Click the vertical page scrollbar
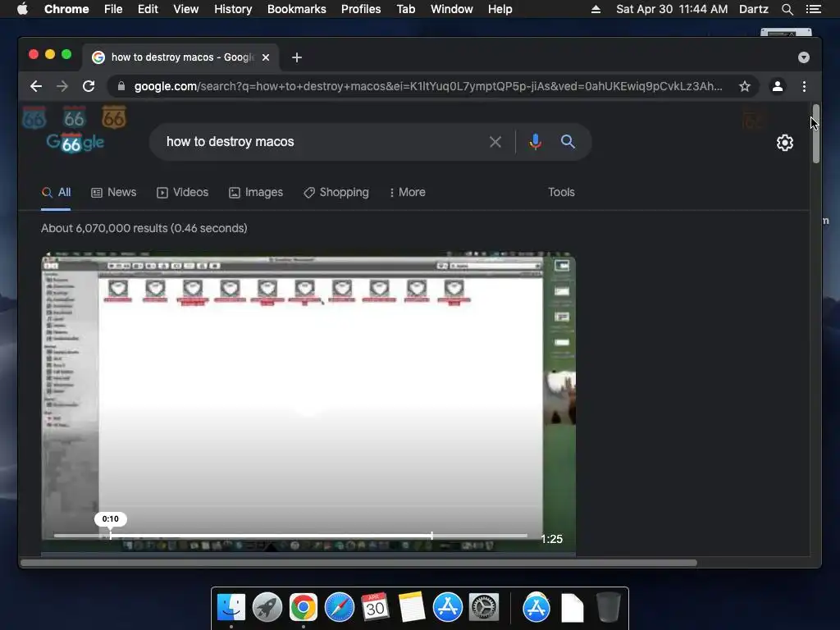The width and height of the screenshot is (840, 630). (x=815, y=134)
